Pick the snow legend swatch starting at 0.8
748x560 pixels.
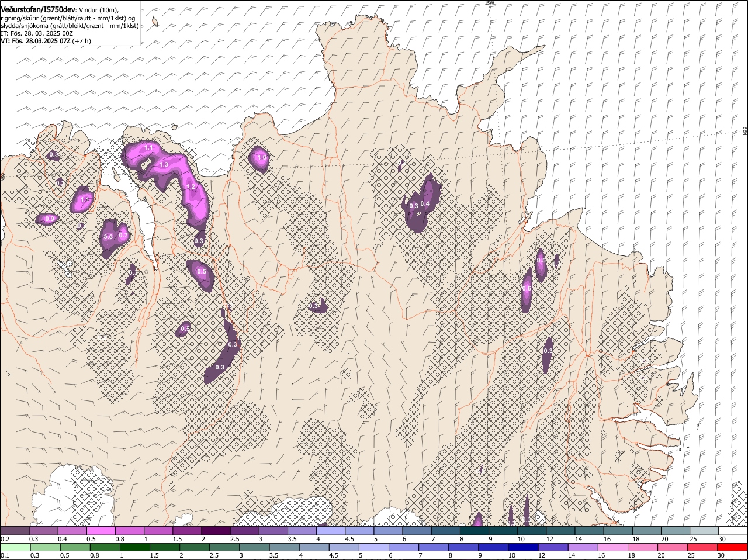click(129, 531)
